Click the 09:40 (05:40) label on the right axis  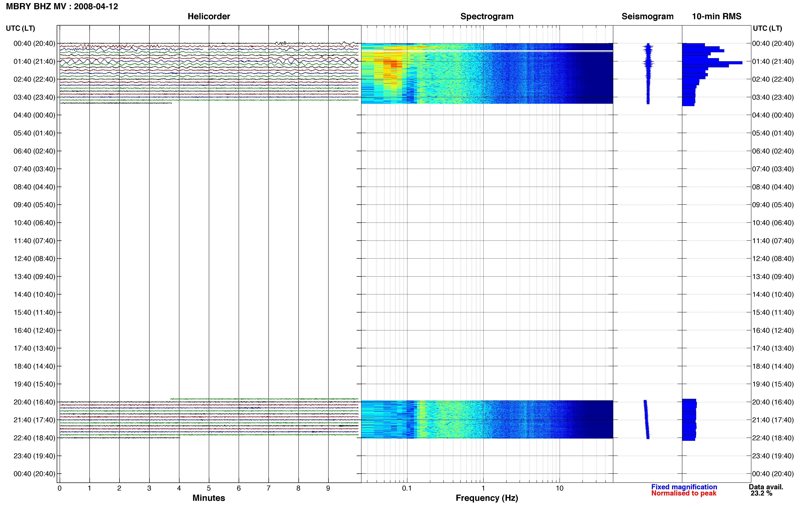click(x=773, y=205)
